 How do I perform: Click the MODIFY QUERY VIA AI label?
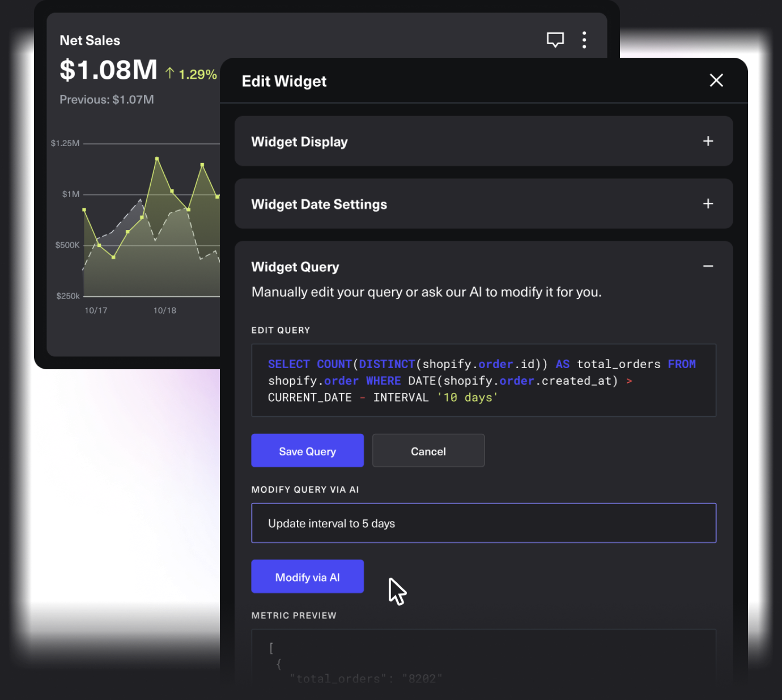coord(305,489)
